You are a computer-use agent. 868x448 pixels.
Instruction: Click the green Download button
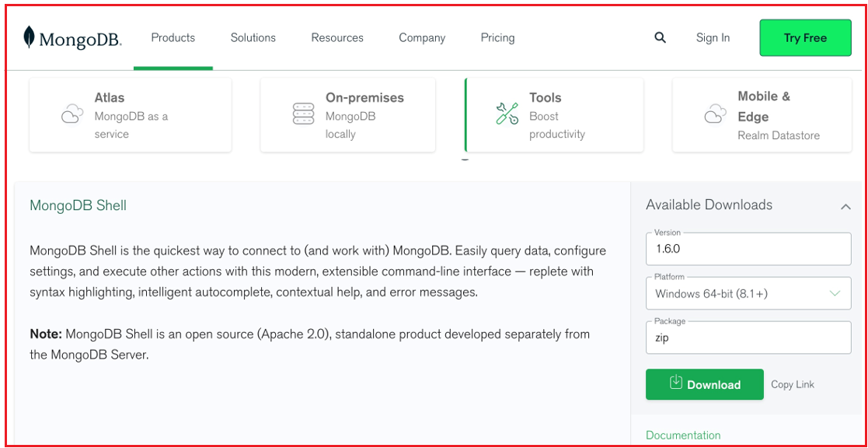(705, 384)
